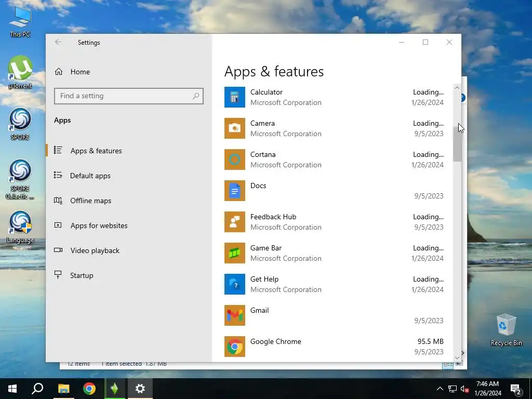Go back using the Settings back arrow

pos(58,42)
